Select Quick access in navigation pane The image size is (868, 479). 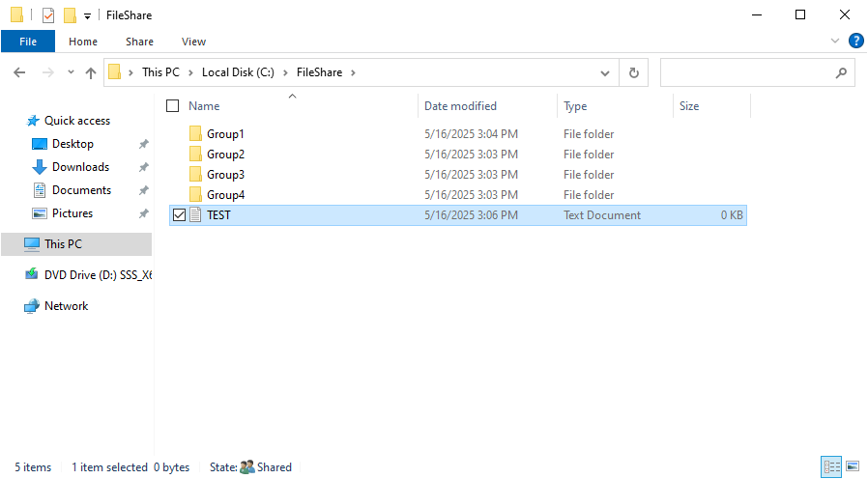click(77, 121)
